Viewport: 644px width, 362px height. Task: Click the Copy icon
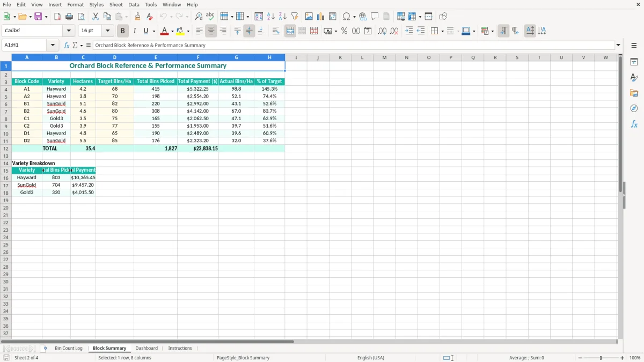107,17
